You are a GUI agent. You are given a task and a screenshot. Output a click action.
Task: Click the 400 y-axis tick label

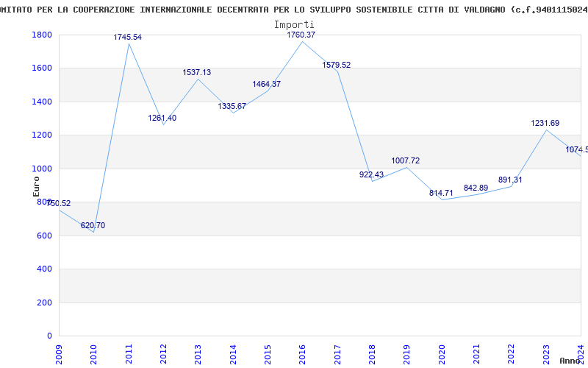coord(44,269)
